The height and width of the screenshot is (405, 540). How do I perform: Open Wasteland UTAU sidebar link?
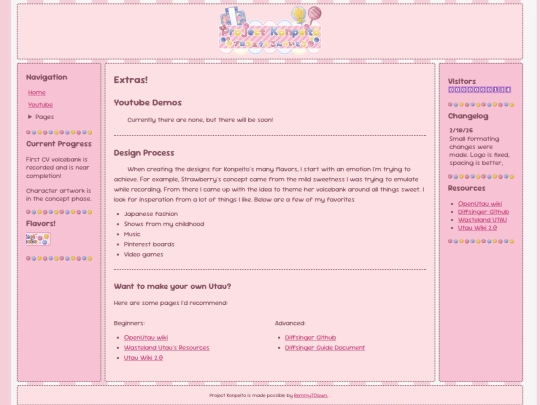[x=482, y=220]
